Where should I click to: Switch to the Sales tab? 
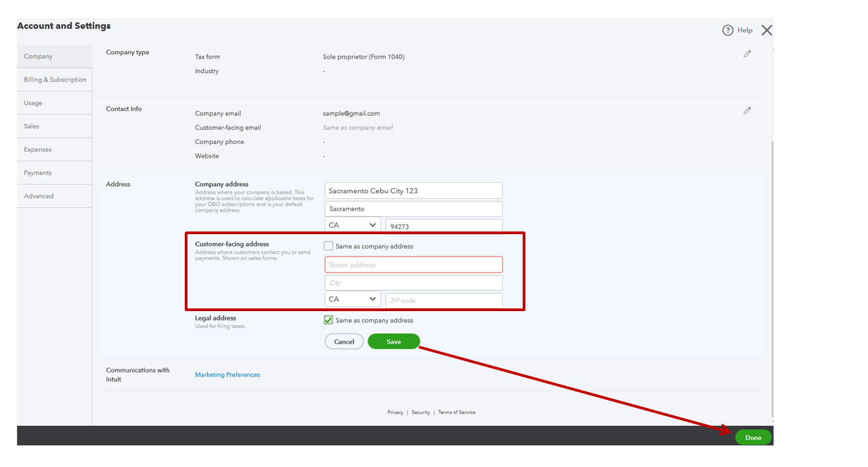pos(32,126)
